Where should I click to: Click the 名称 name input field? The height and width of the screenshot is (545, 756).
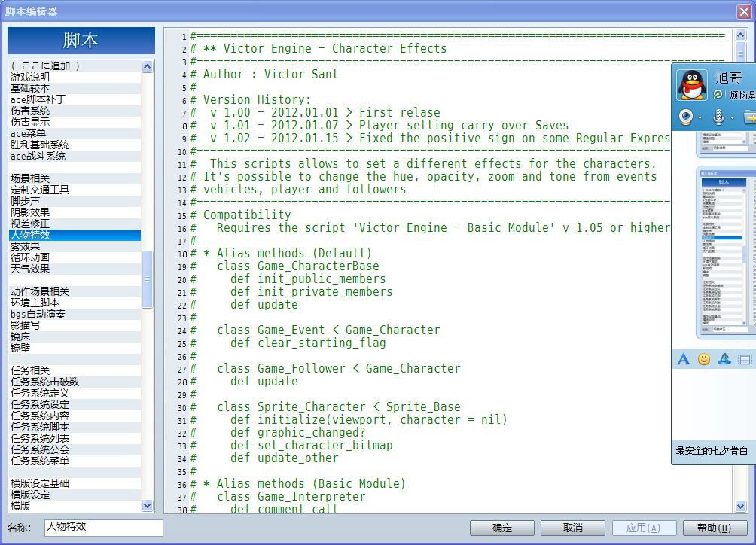coord(104,527)
